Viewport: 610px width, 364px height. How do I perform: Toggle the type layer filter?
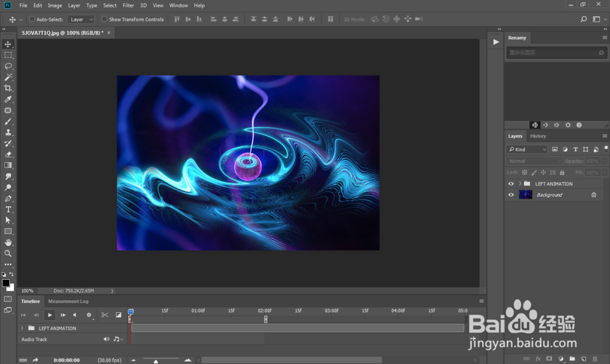(x=575, y=149)
